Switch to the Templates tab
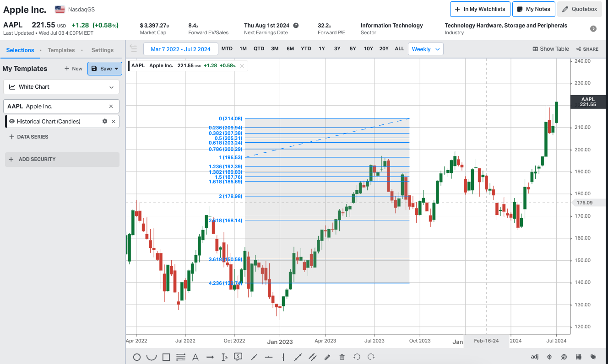The width and height of the screenshot is (608, 364). (x=61, y=50)
